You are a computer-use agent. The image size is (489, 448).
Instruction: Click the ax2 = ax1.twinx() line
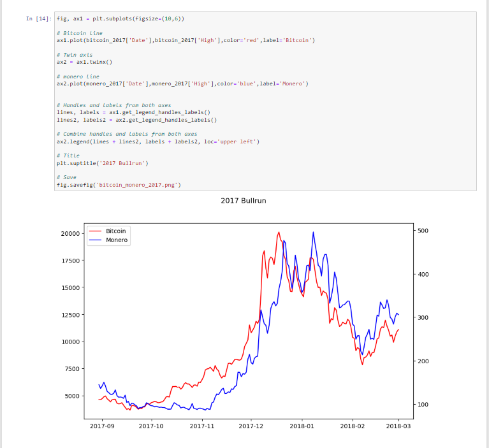click(84, 62)
